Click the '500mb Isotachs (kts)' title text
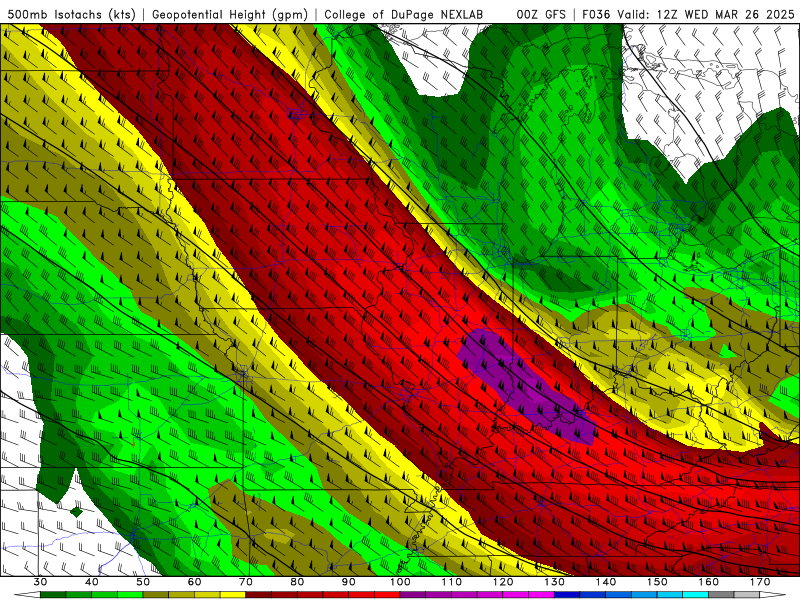This screenshot has height=600, width=800. pyautogui.click(x=72, y=14)
